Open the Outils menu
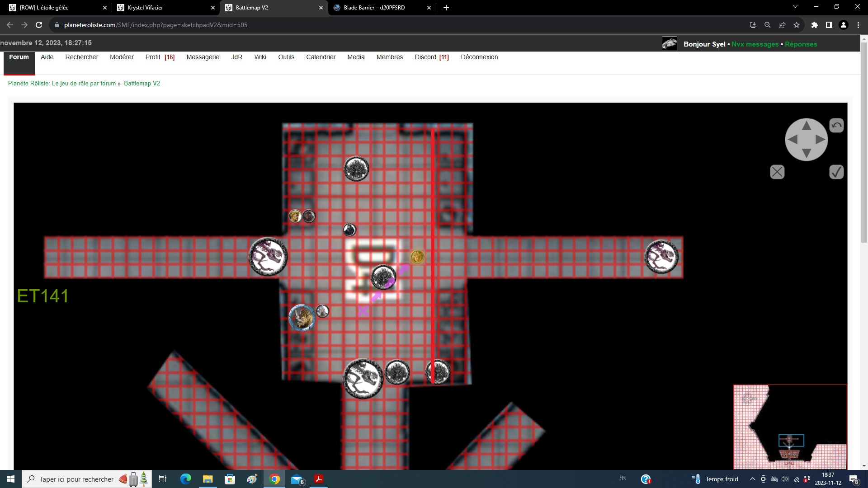This screenshot has width=868, height=488. point(286,57)
